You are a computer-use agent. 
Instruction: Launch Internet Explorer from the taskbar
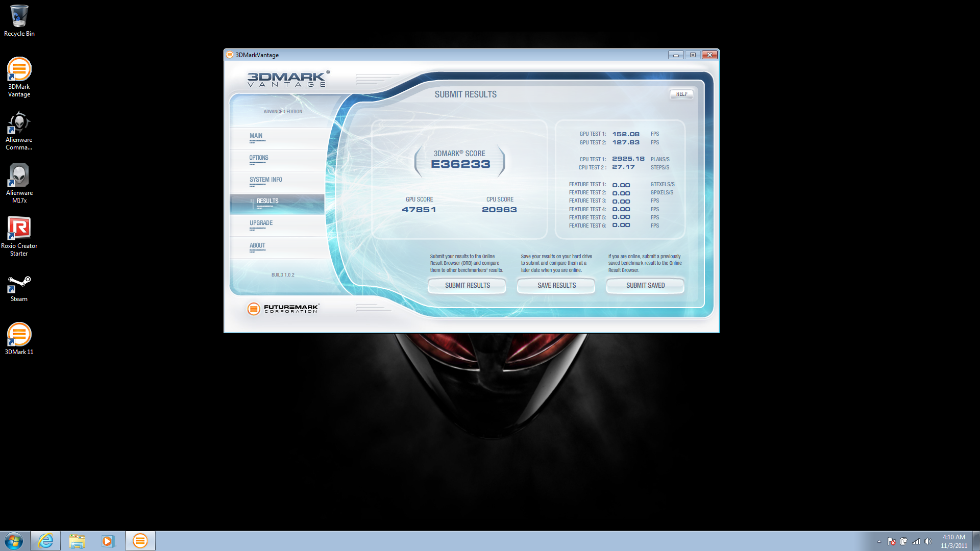pos(45,541)
